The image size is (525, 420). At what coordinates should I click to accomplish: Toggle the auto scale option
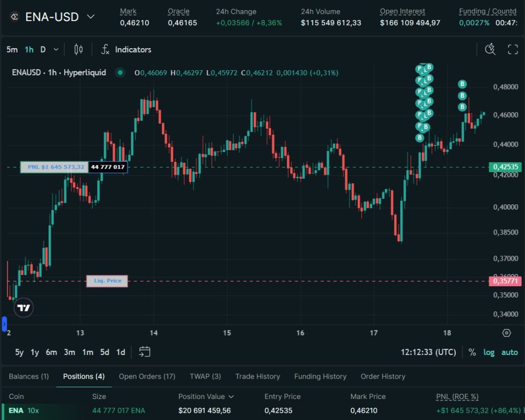pos(509,352)
